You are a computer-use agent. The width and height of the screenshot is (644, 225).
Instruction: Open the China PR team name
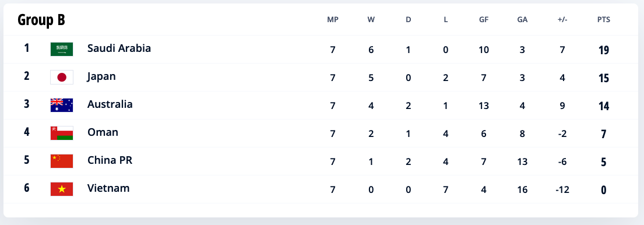pos(110,160)
